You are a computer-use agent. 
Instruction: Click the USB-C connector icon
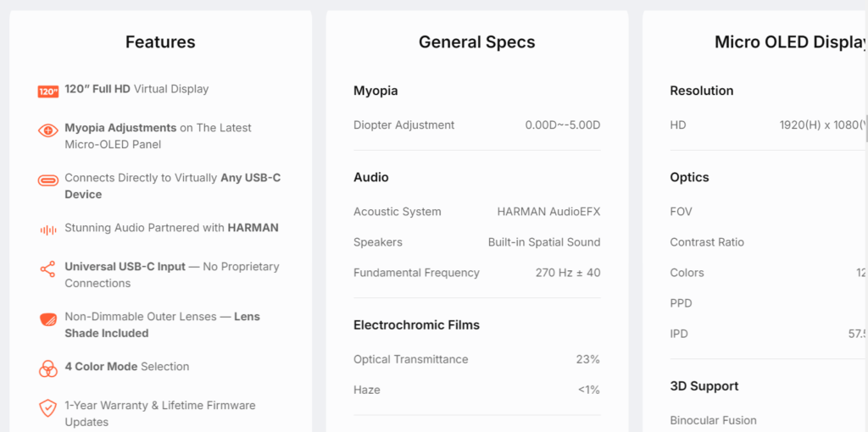48,180
